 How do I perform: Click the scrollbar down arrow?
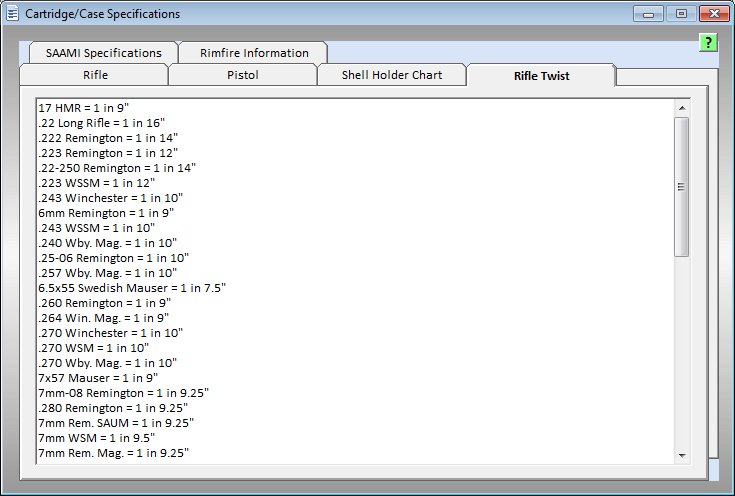click(681, 455)
